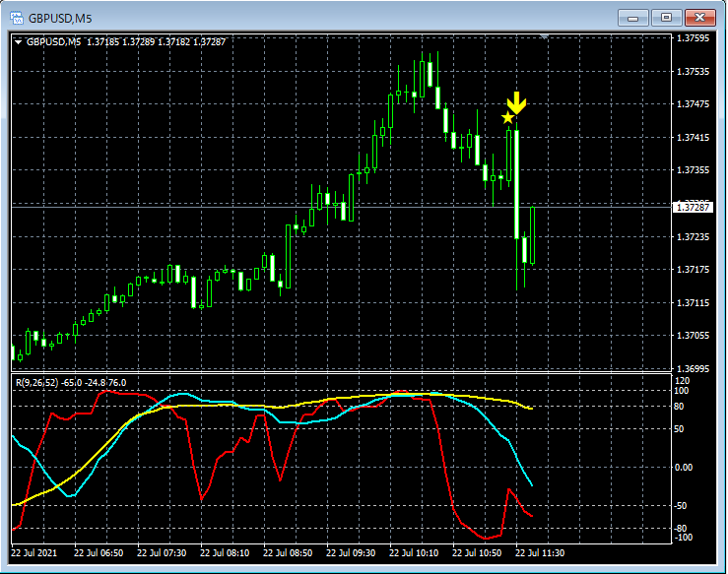728x574 pixels.
Task: Select the current price label 1.37287
Action: 693,207
